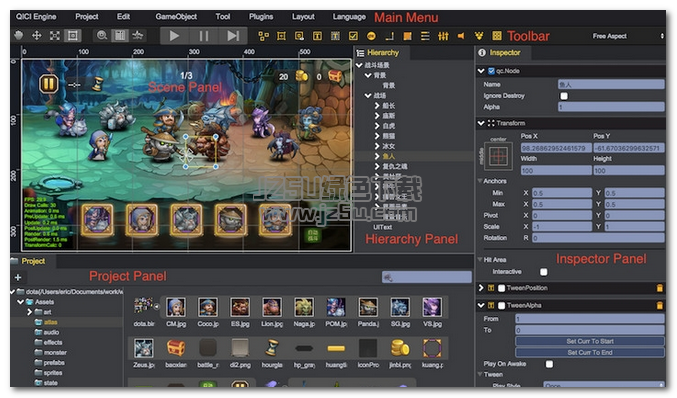Open the GameObject menu

[x=176, y=17]
